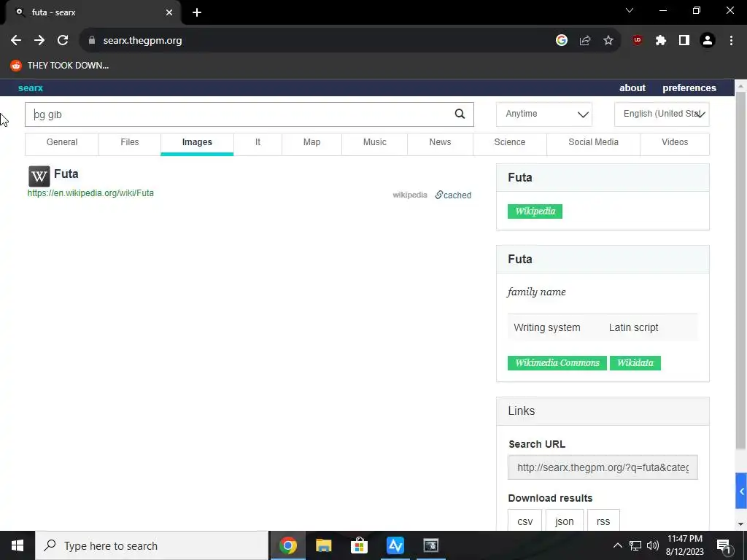This screenshot has height=560, width=747.
Task: Bookmark this page with the star icon
Action: point(608,41)
